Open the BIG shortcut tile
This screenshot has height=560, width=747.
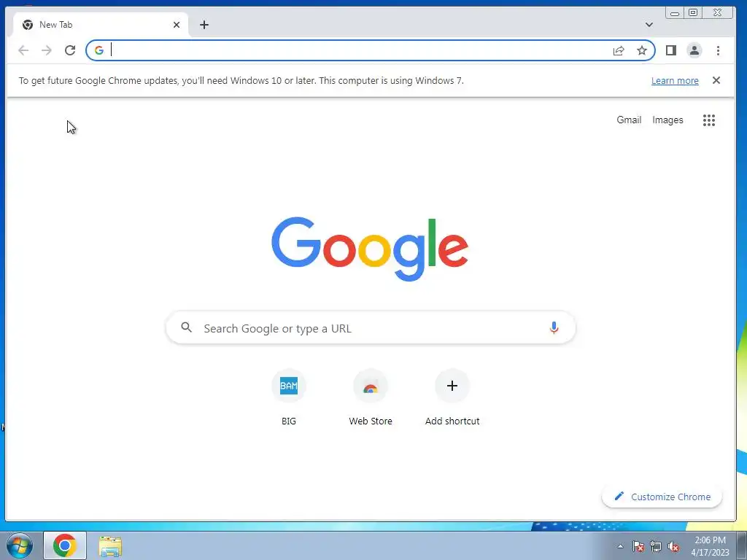pos(289,398)
